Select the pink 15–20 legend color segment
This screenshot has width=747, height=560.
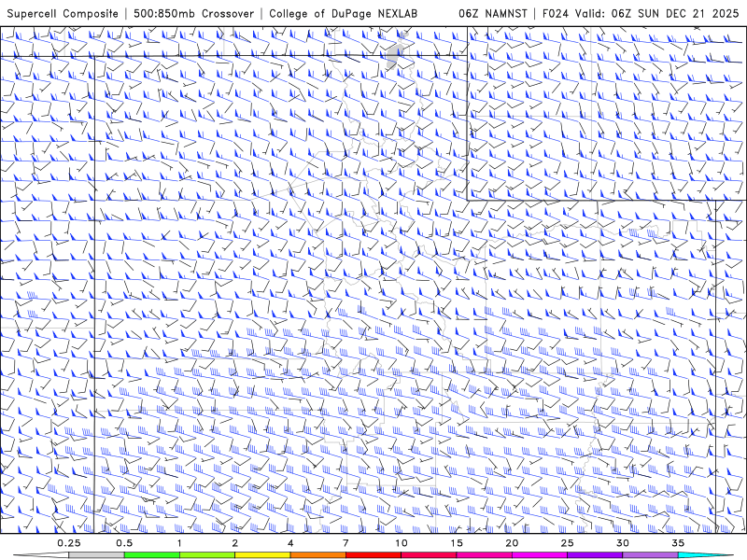click(x=484, y=555)
